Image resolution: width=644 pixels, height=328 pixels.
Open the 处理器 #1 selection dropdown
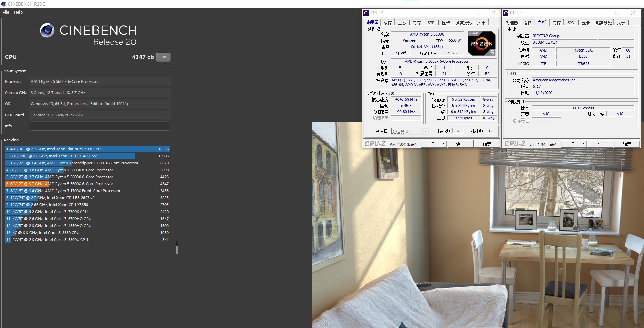pos(410,132)
